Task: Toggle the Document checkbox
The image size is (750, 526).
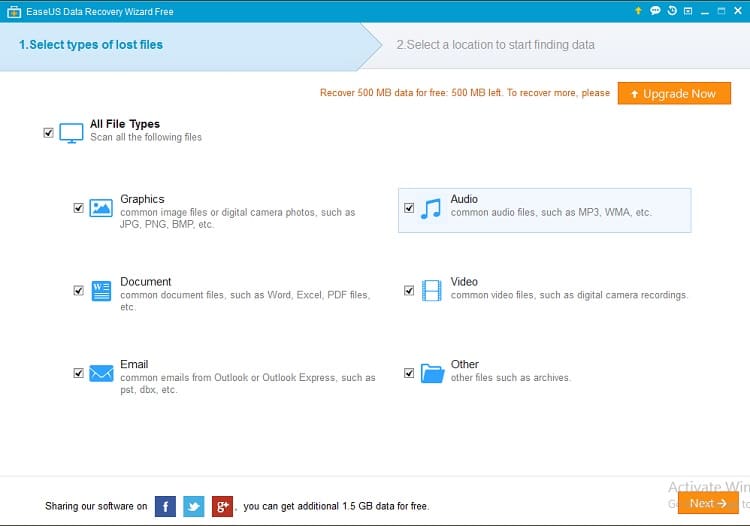Action: [78, 291]
